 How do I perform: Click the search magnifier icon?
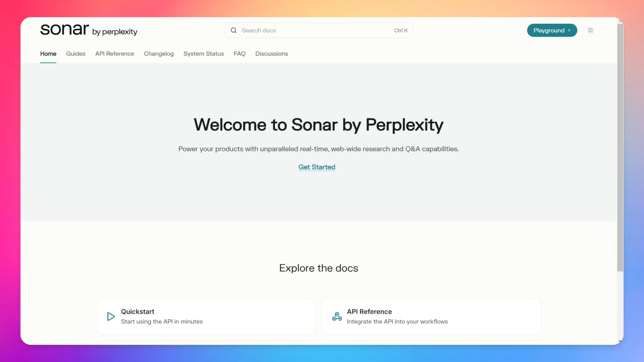point(233,30)
